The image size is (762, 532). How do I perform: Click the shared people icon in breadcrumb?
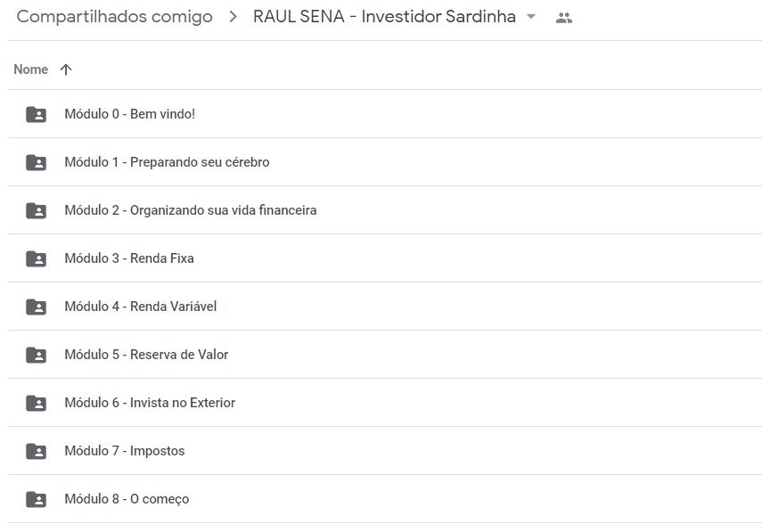tap(563, 18)
